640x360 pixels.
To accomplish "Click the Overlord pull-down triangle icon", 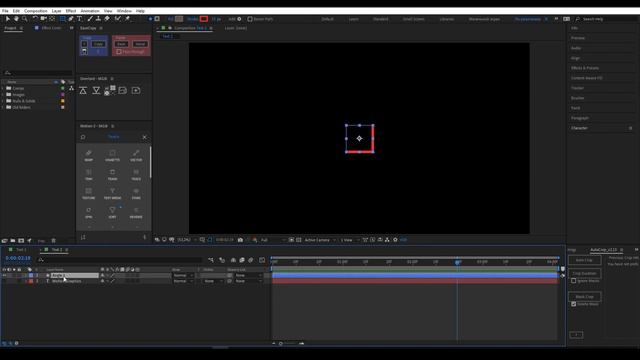I will coord(96,91).
